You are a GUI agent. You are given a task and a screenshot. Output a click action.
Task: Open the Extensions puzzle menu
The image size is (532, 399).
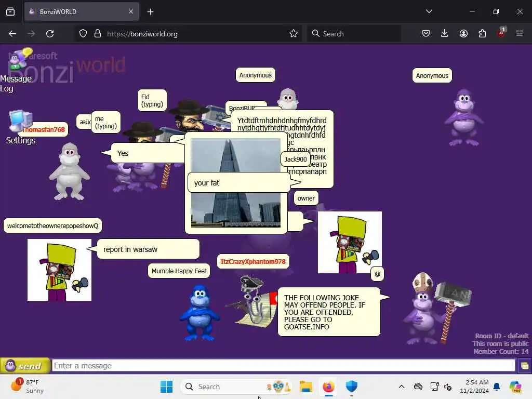tap(482, 33)
